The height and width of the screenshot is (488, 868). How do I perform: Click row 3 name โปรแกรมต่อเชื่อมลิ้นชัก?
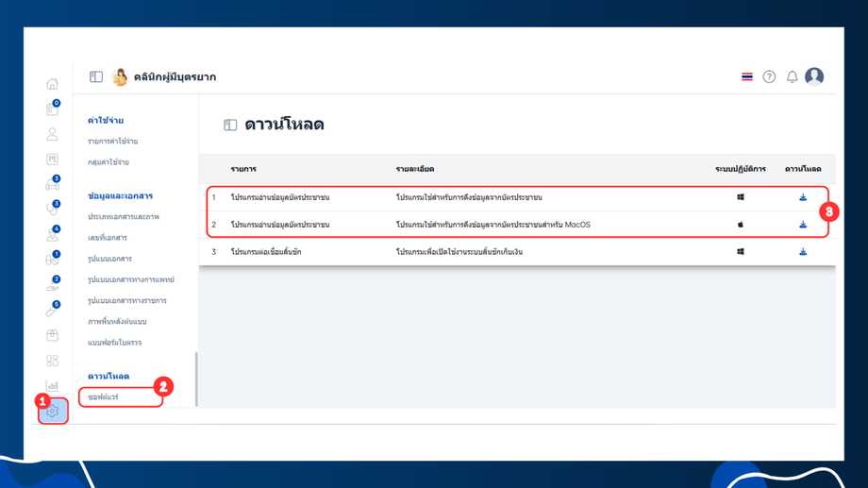pyautogui.click(x=266, y=251)
